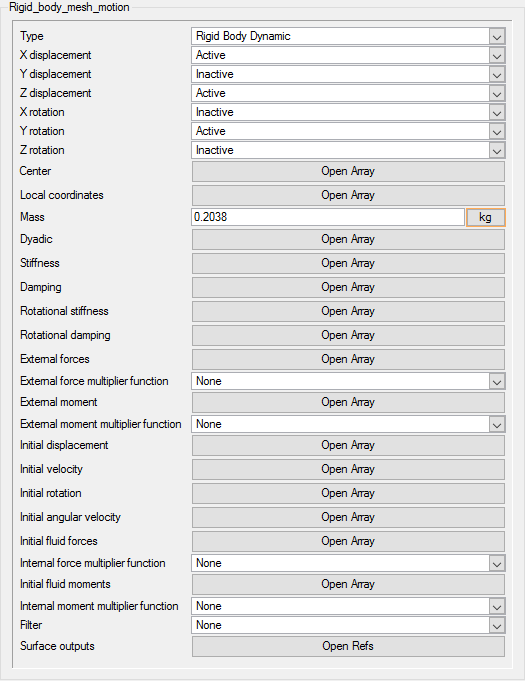Click into the Mass value field
The image size is (525, 681).
(328, 217)
